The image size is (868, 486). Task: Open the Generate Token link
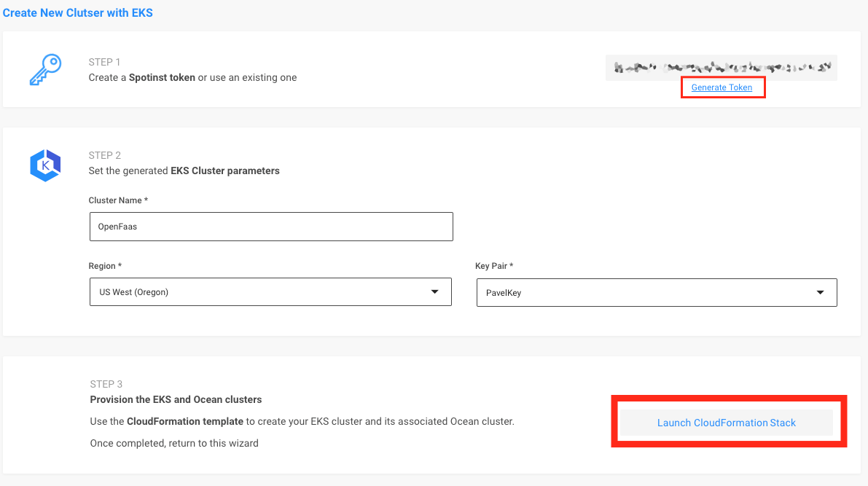coord(722,87)
